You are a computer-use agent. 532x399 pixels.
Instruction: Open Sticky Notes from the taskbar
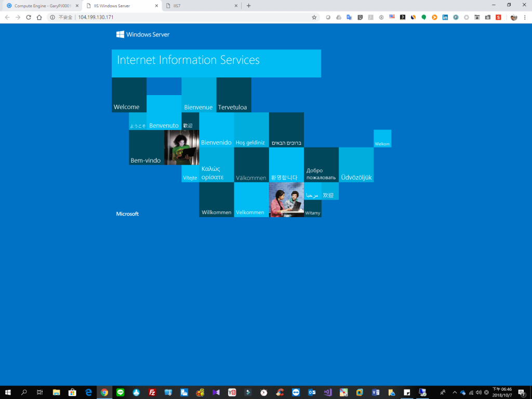pyautogui.click(x=407, y=392)
